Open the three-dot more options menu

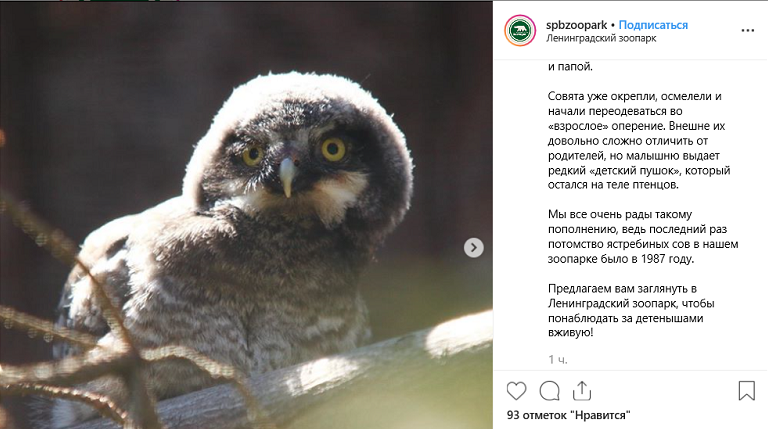747,30
